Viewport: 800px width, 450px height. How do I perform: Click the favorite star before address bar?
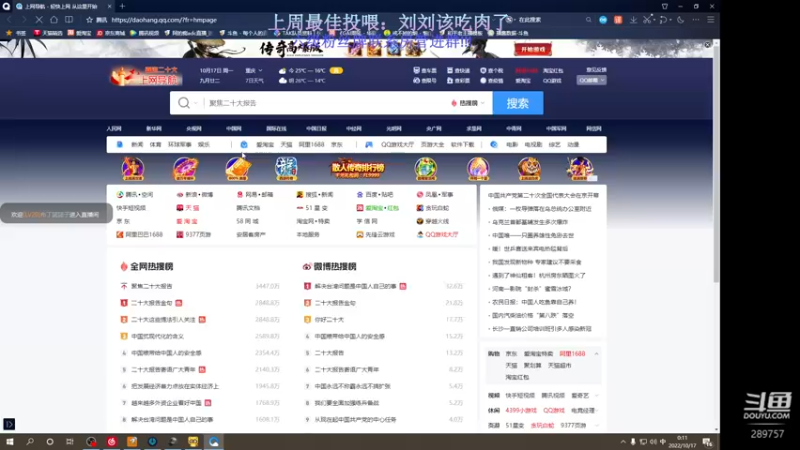click(x=89, y=20)
